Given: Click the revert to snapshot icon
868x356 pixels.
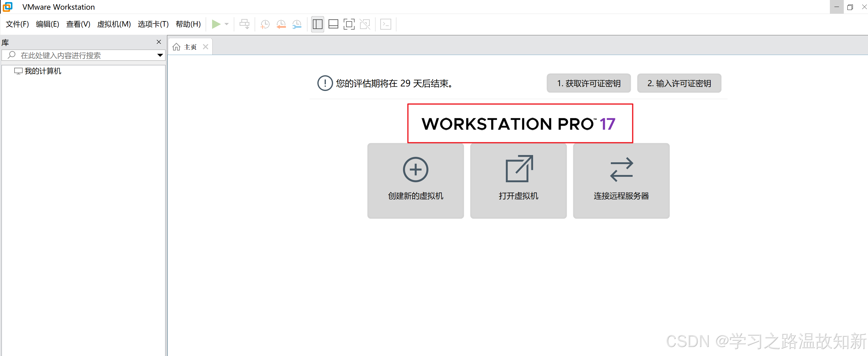Looking at the screenshot, I should point(281,24).
